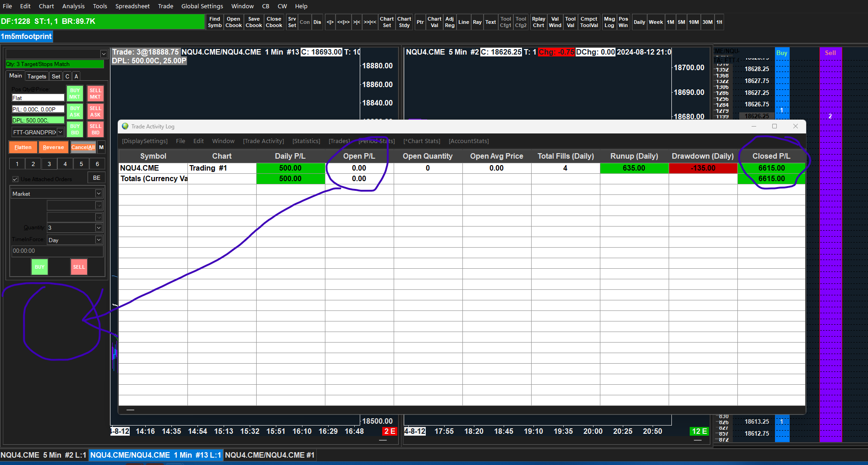
Task: Toggle the BE break-even button
Action: coord(97,178)
